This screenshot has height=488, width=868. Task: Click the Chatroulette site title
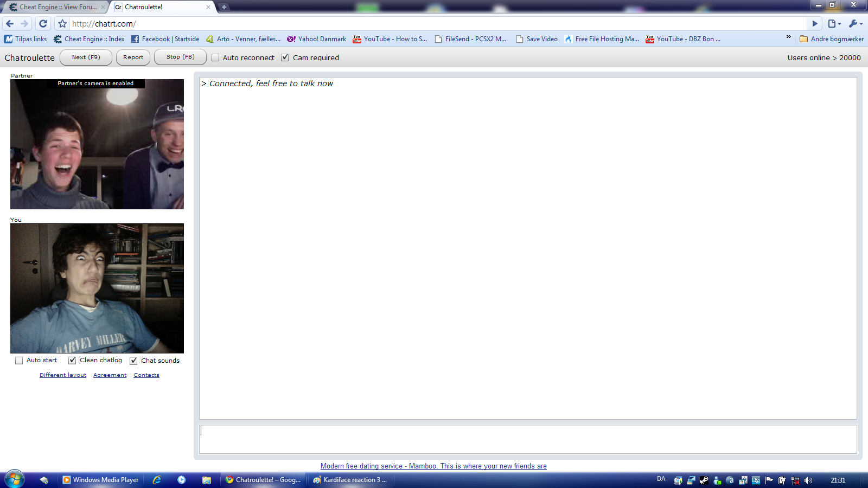pos(30,57)
